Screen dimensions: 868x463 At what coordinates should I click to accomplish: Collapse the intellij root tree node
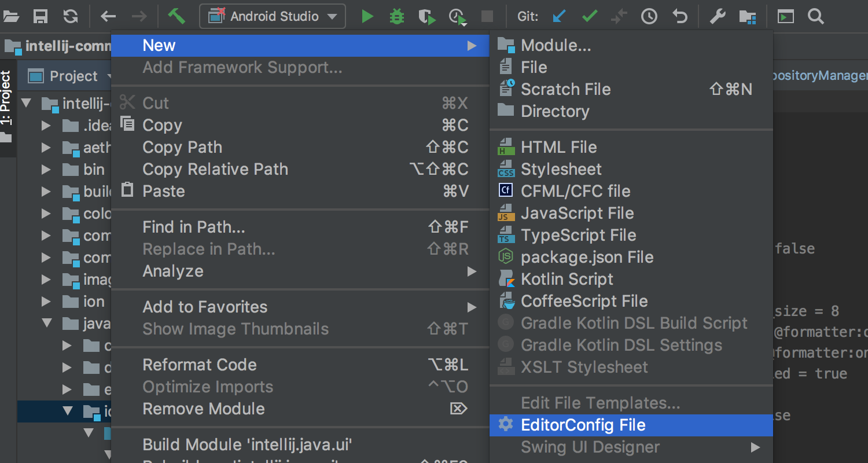(x=26, y=104)
